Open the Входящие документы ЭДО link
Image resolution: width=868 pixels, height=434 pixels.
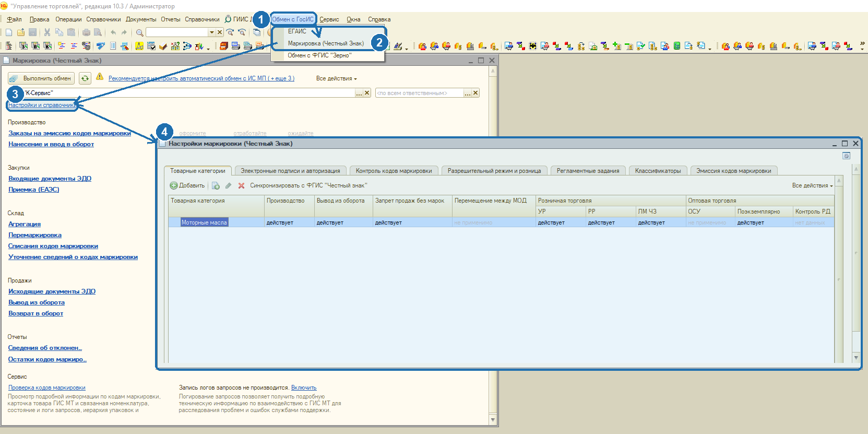50,179
